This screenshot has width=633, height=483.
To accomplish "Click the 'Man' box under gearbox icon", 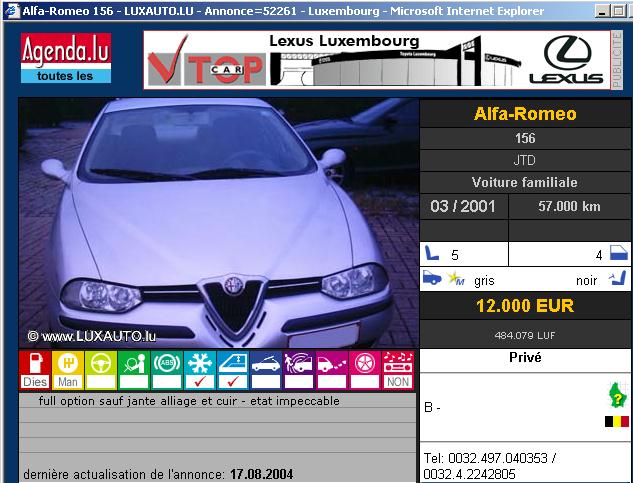I will pos(68,382).
